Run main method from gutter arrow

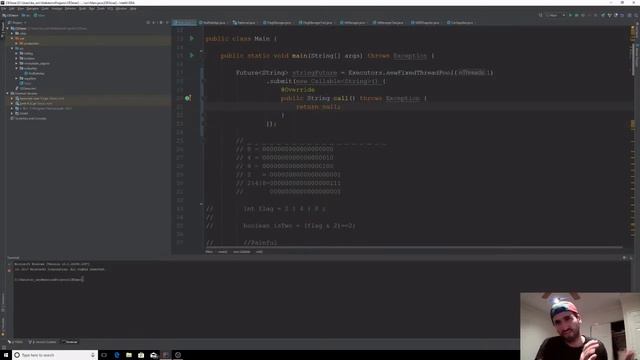click(x=191, y=55)
